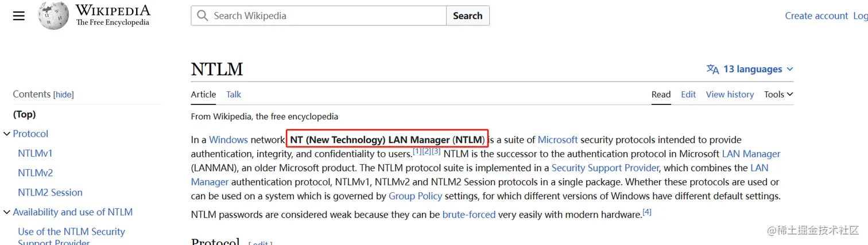Open the 13 languages dropdown
Image resolution: width=868 pixels, height=245 pixels.
pyautogui.click(x=750, y=69)
